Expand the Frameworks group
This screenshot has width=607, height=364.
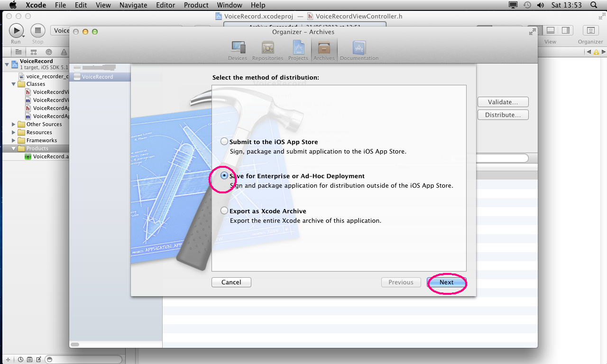click(14, 140)
